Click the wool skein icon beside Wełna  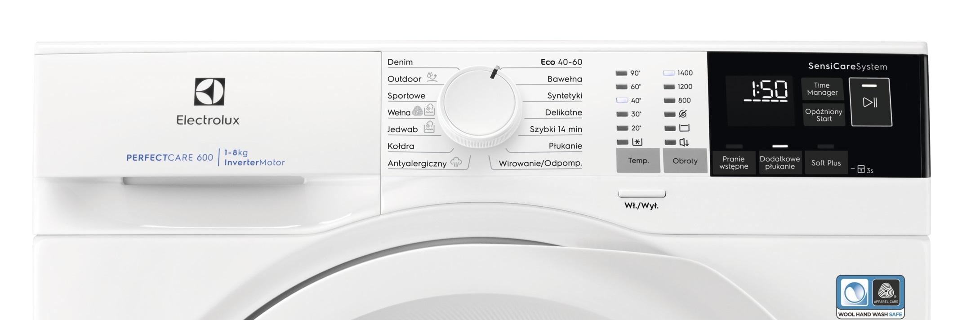(x=418, y=111)
